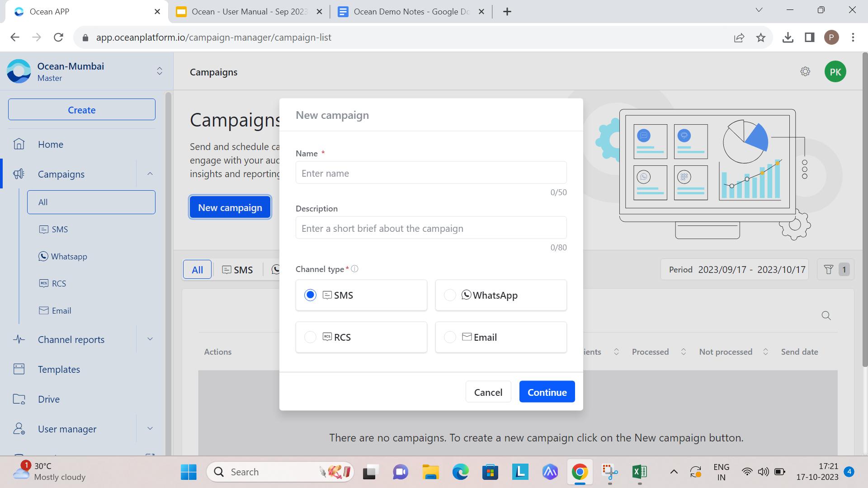Click the campaign Description input field
The height and width of the screenshot is (488, 868).
tap(431, 228)
